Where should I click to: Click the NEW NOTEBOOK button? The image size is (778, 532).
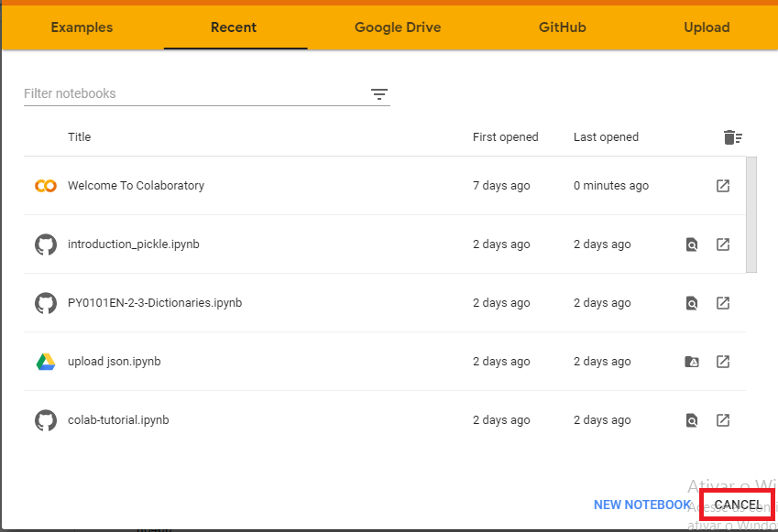(642, 505)
